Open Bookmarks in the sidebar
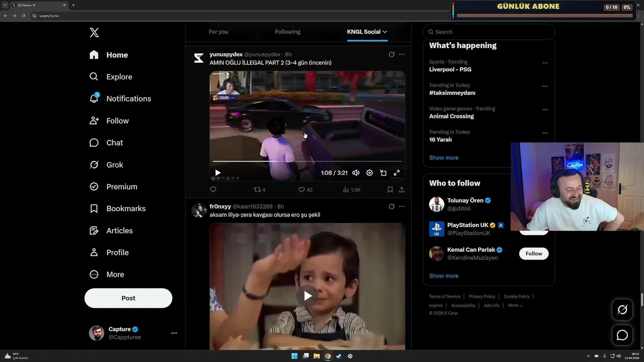This screenshot has height=362, width=644. coord(117,209)
